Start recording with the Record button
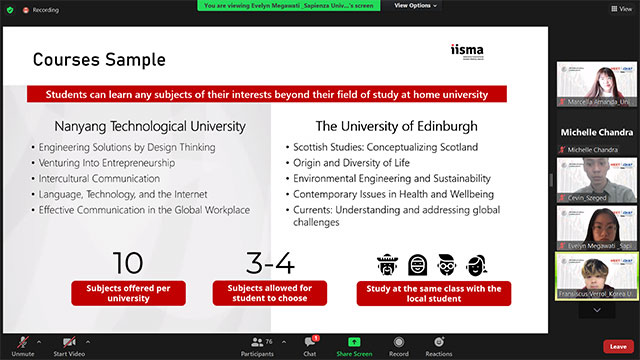Image resolution: width=640 pixels, height=360 pixels. pos(399,346)
